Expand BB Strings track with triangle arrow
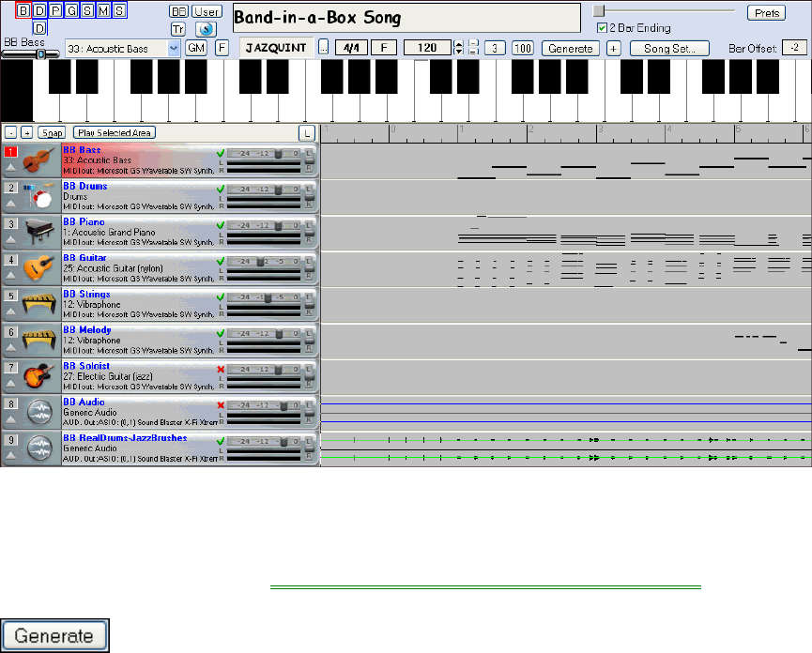Image resolution: width=812 pixels, height=653 pixels. 11,311
